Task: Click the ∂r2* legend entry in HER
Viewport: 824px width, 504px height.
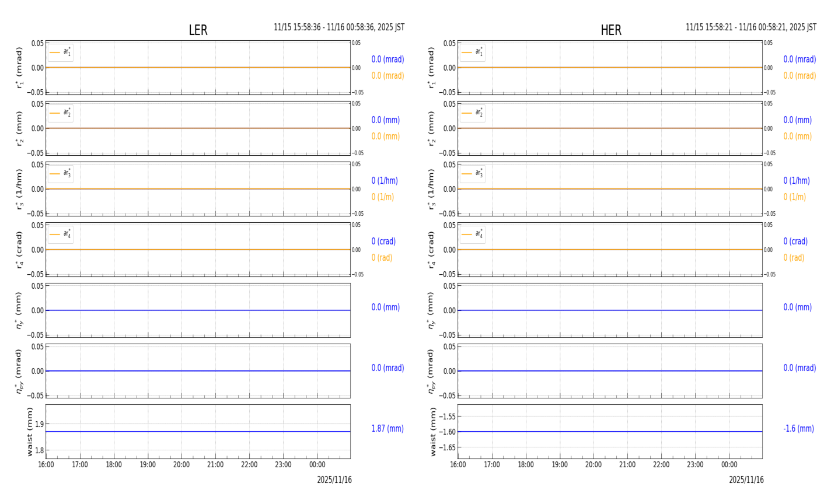Action: click(x=473, y=113)
